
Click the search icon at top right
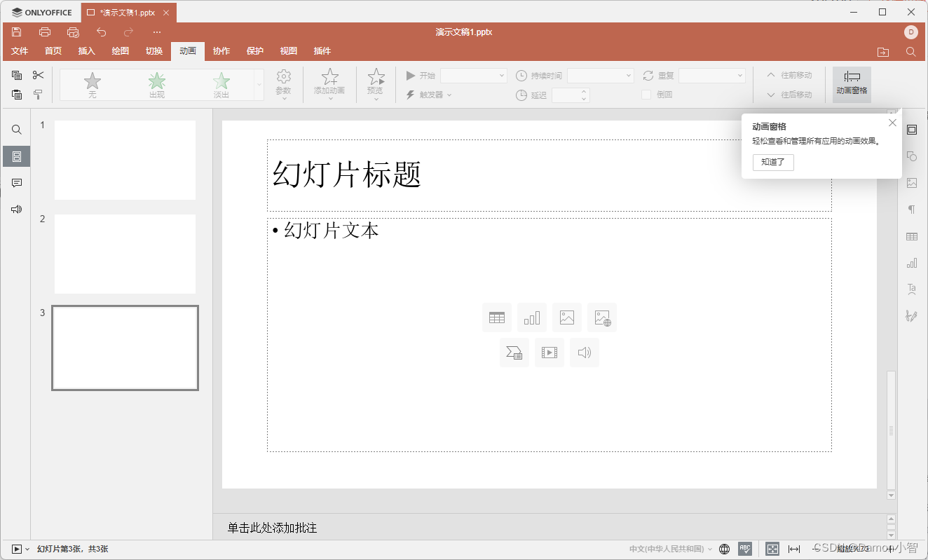(910, 52)
